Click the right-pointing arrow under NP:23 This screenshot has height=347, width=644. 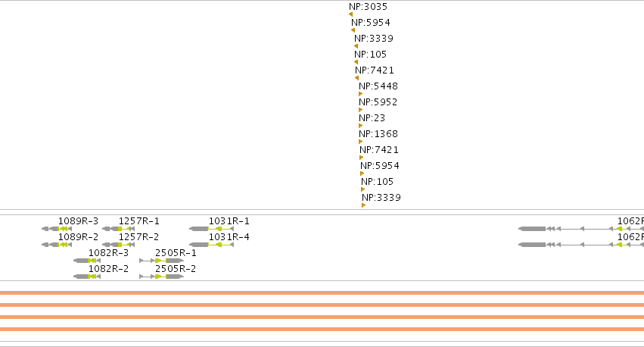[x=361, y=126]
